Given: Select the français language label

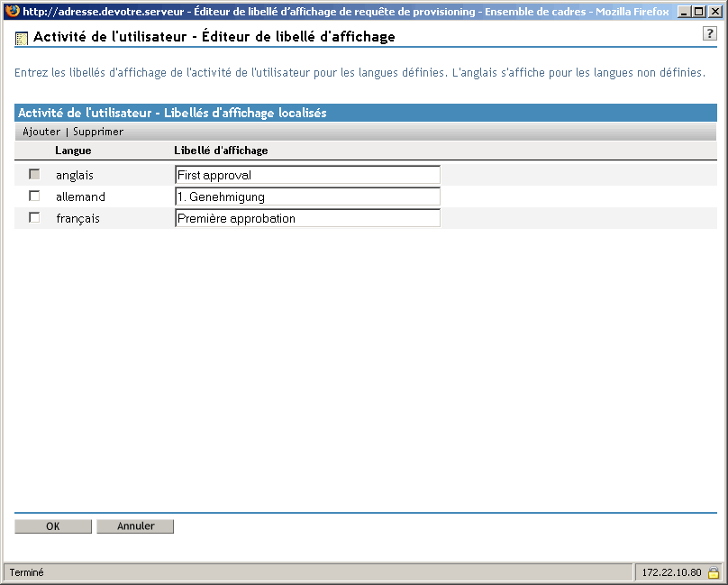Looking at the screenshot, I should (78, 219).
